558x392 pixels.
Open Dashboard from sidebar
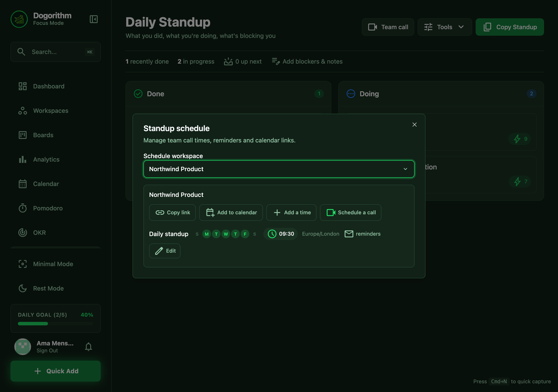(56, 86)
